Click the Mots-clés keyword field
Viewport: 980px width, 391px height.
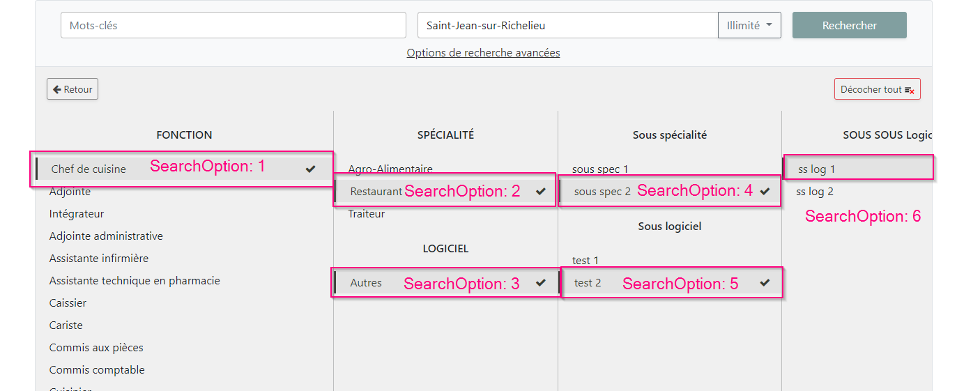click(x=233, y=25)
